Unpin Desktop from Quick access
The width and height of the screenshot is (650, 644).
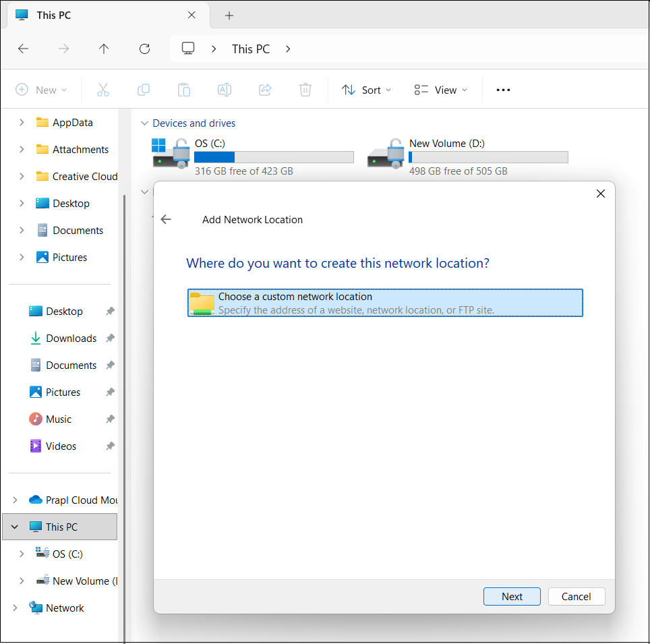[110, 311]
